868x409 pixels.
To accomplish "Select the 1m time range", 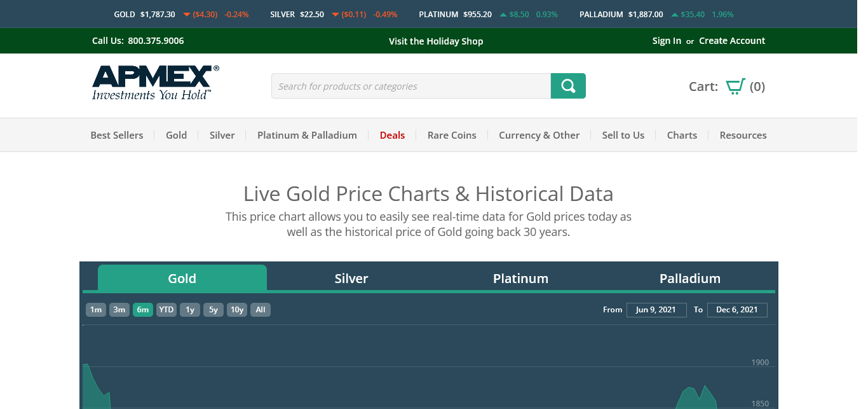I will coord(96,310).
